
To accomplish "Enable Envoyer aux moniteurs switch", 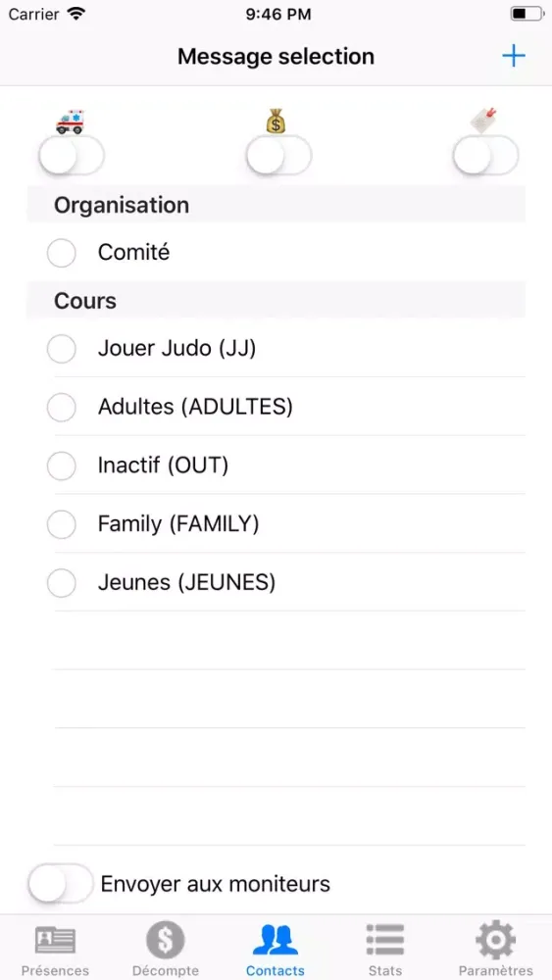I will [x=61, y=883].
